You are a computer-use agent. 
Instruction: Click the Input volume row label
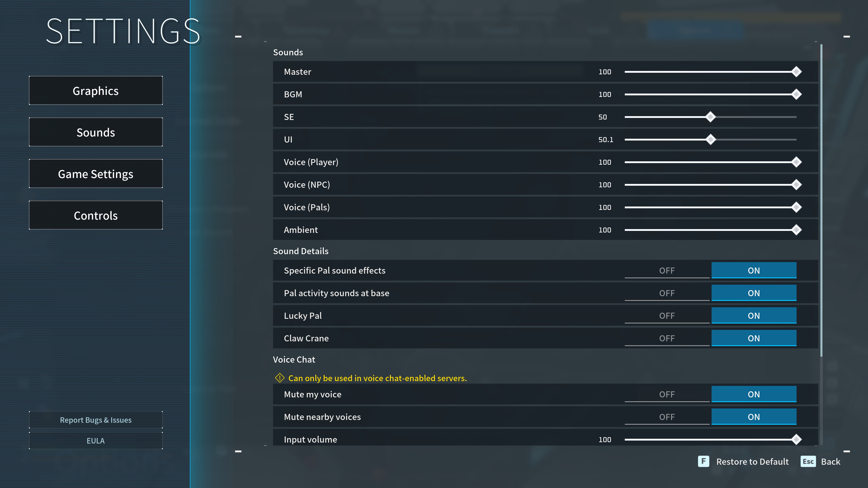(310, 439)
